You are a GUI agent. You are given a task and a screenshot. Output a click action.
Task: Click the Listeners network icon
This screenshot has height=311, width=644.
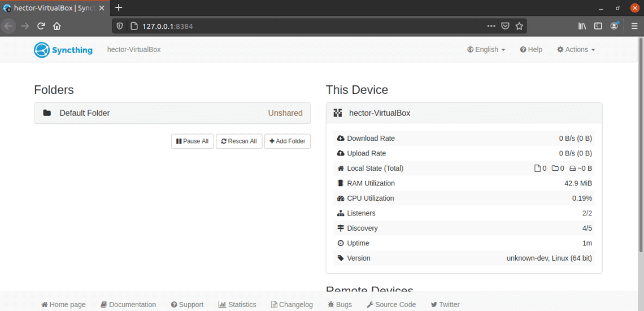[340, 214]
